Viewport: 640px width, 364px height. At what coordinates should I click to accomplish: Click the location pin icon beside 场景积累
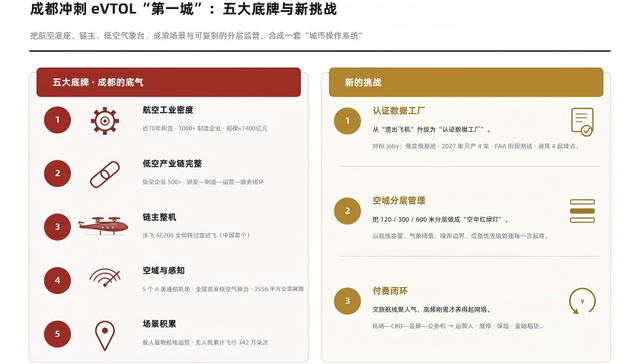click(105, 335)
